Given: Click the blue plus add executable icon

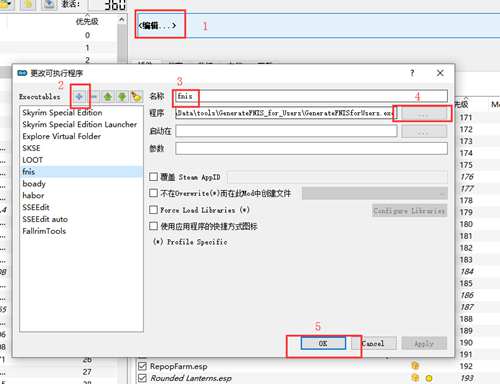Looking at the screenshot, I should (79, 97).
